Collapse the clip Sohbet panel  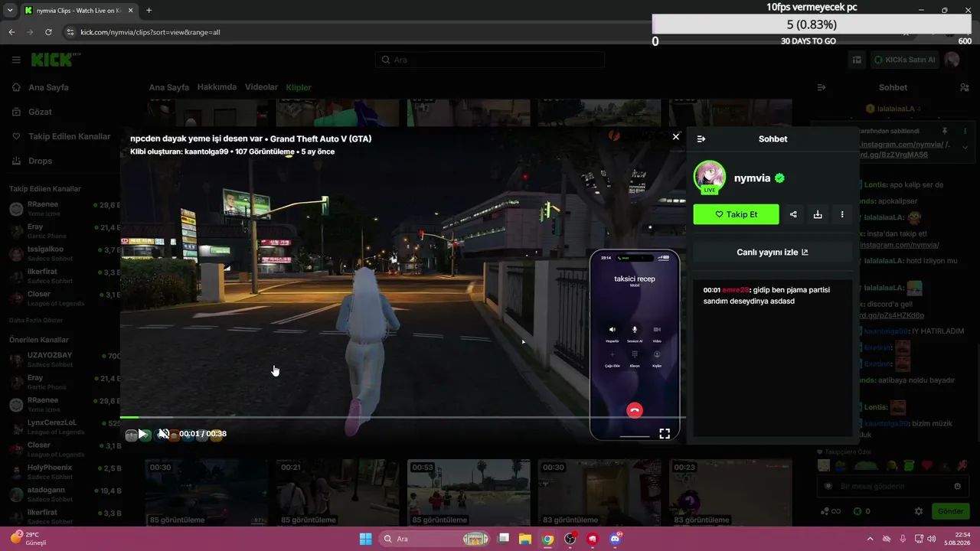click(701, 139)
